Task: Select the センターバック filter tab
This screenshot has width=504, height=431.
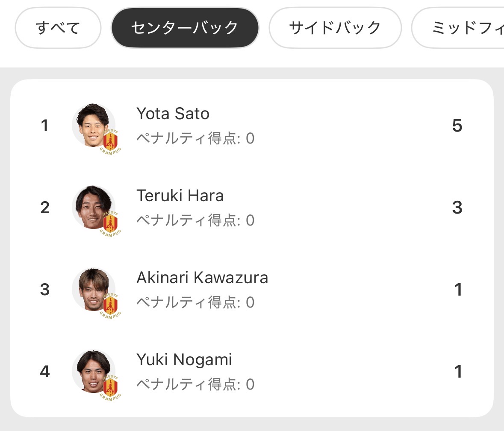Action: tap(185, 28)
